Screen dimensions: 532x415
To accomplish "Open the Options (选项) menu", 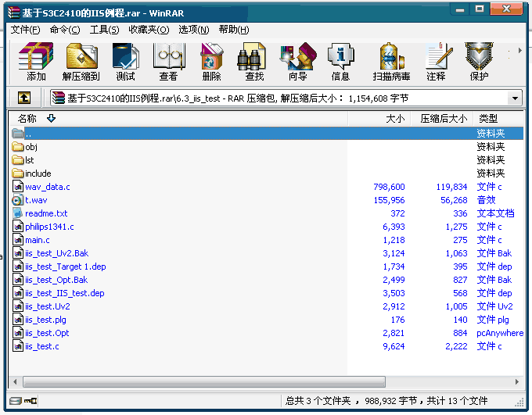I will (194, 30).
